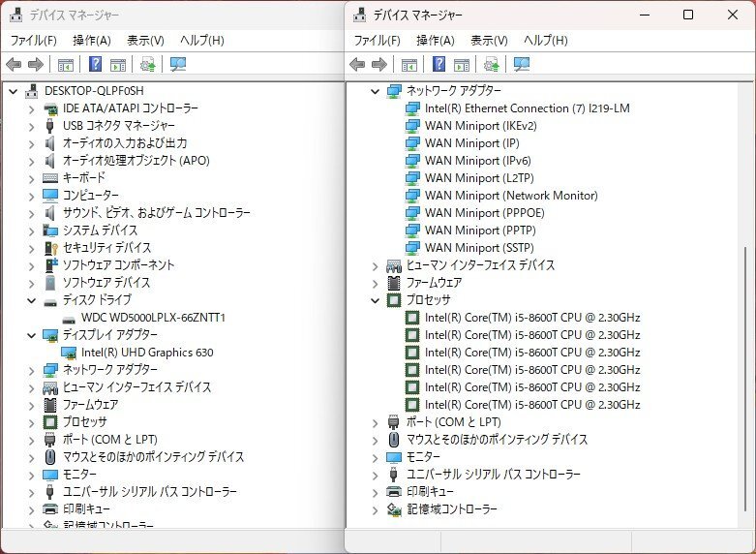Select オーディオ処理オブジェクト (APO) row

136,161
